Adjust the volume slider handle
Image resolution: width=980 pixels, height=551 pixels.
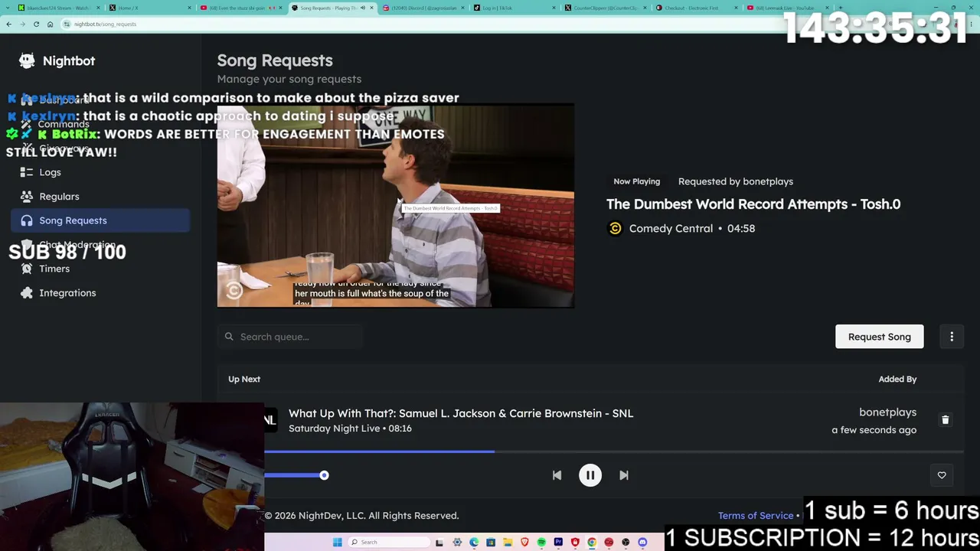click(x=324, y=475)
